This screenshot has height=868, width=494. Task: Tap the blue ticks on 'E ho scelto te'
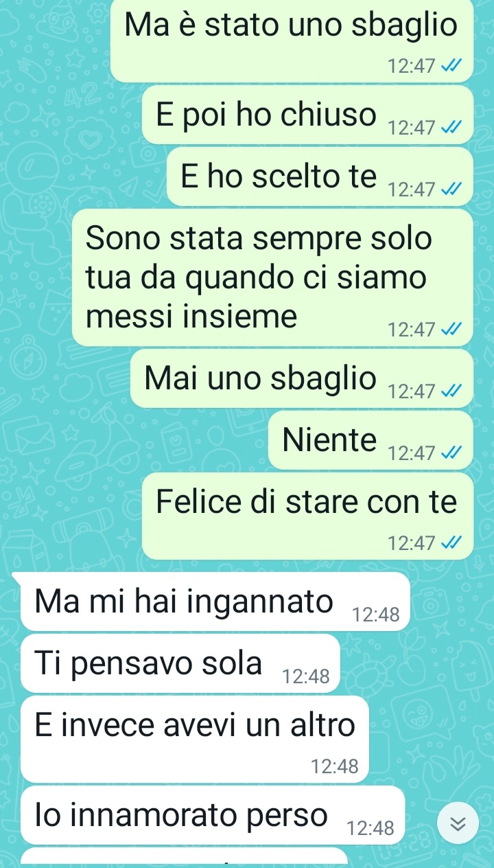[x=451, y=190]
